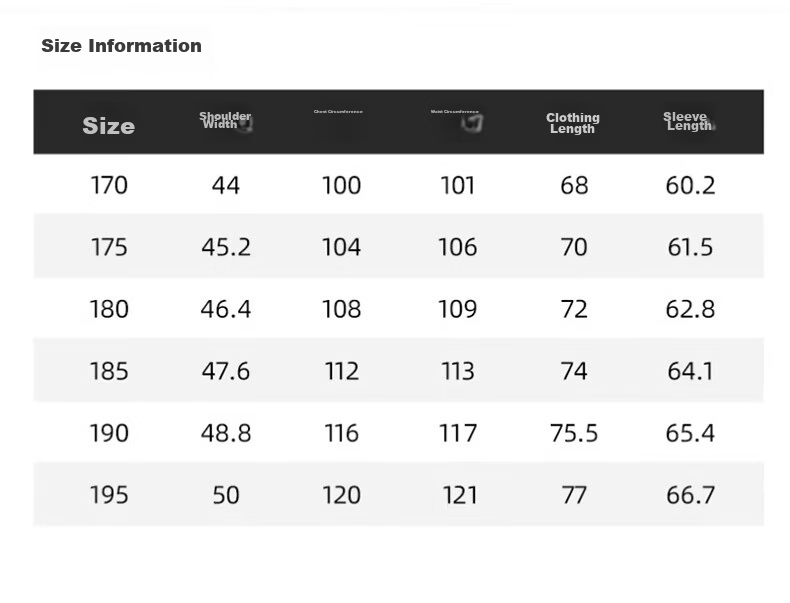Click the 60.2 sleeve length cell
The image size is (790, 603).
click(690, 185)
